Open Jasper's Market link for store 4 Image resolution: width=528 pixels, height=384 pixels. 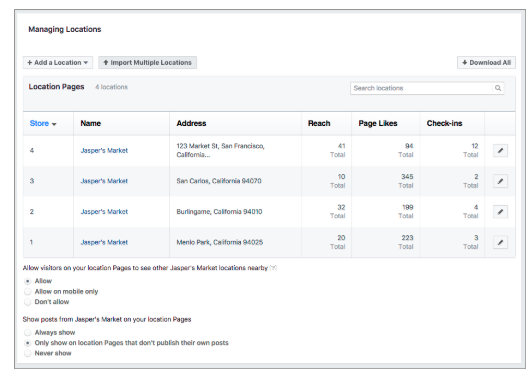[x=104, y=151]
